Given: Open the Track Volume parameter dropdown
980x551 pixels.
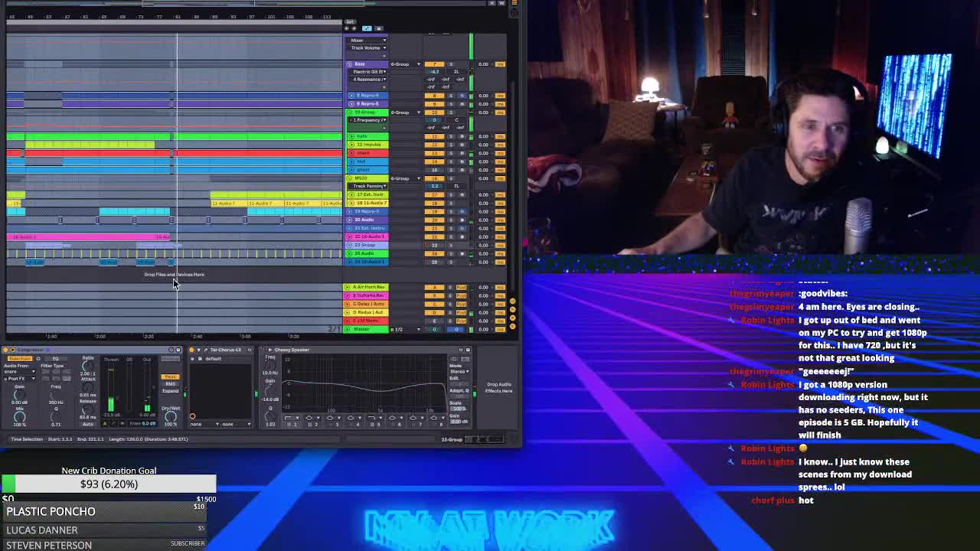Looking at the screenshot, I should pyautogui.click(x=368, y=47).
